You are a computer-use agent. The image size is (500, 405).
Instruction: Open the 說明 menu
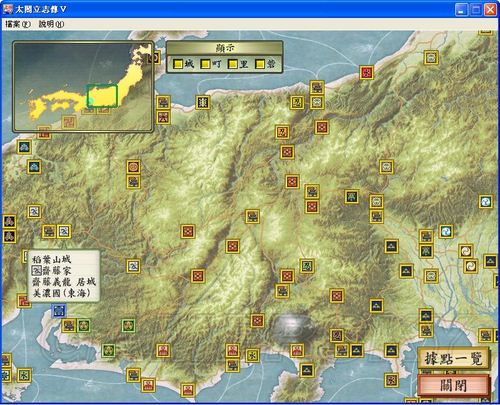[x=51, y=24]
